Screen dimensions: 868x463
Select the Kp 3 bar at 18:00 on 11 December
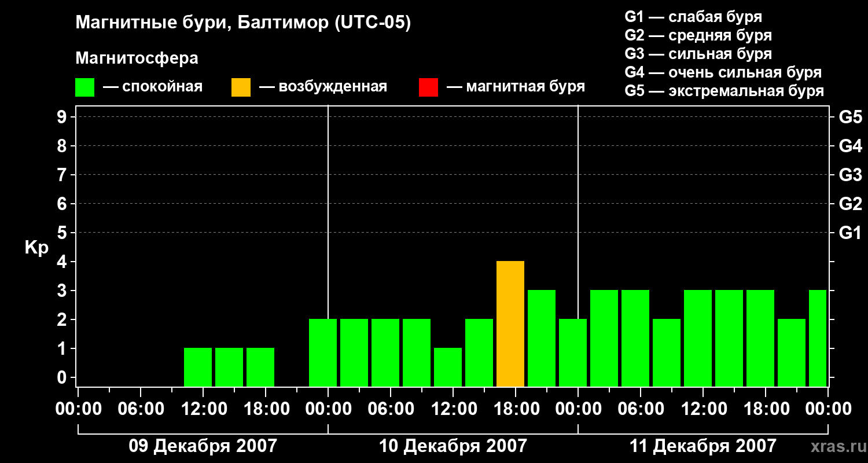pyautogui.click(x=760, y=339)
